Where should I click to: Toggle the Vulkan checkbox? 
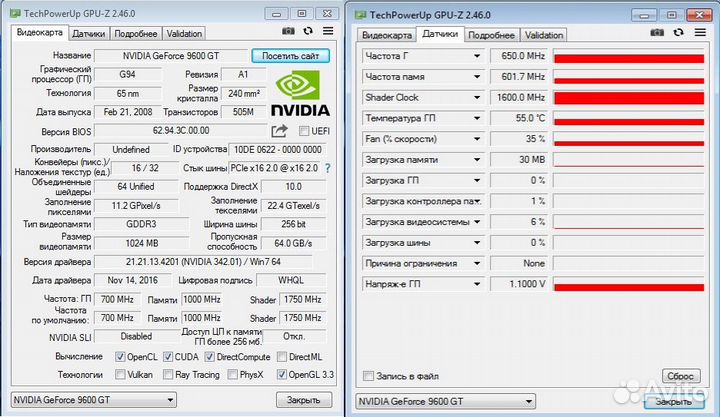[x=120, y=374]
